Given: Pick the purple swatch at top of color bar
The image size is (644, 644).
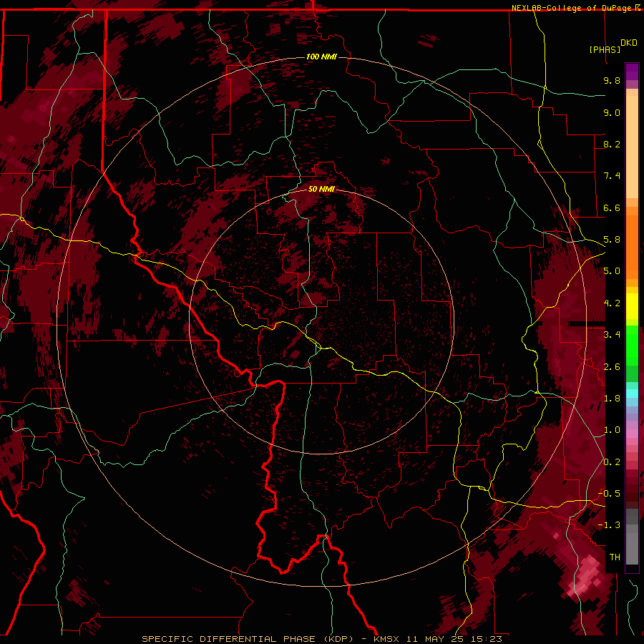Looking at the screenshot, I should point(632,72).
